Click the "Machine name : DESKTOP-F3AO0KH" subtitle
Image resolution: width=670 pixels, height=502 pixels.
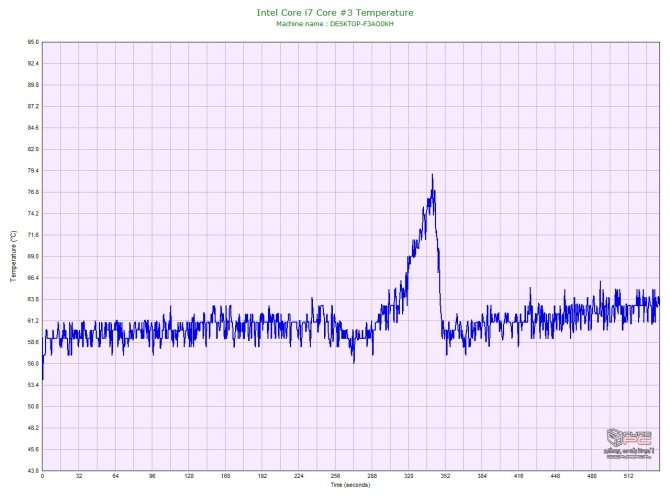click(x=335, y=24)
